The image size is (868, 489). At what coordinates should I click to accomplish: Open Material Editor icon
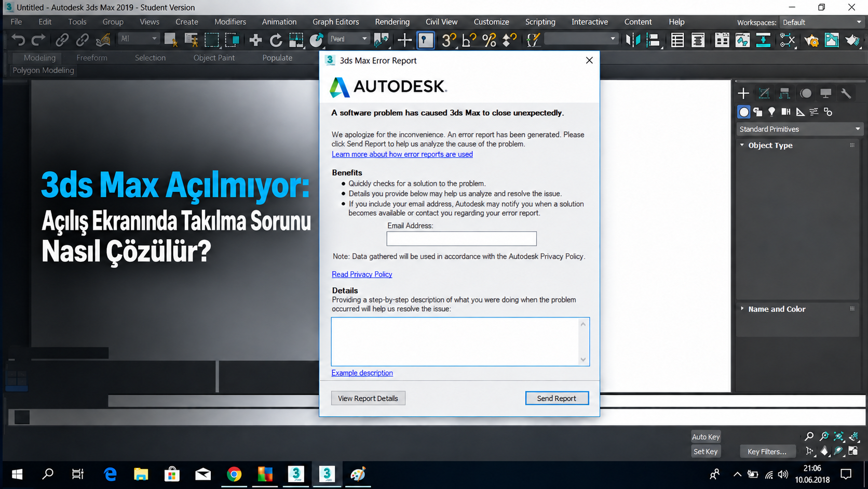788,40
